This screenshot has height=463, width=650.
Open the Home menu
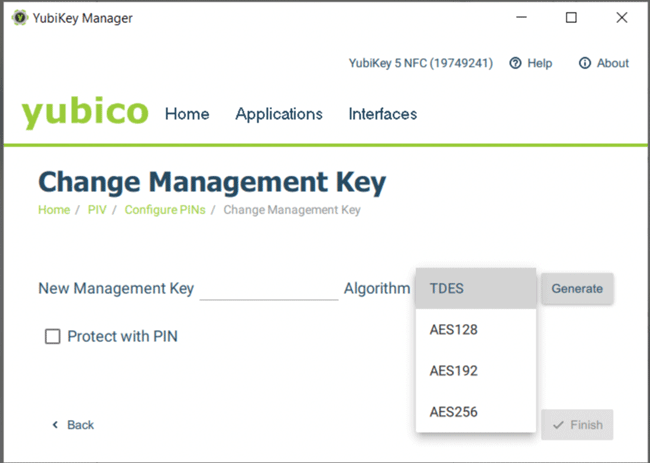click(187, 114)
